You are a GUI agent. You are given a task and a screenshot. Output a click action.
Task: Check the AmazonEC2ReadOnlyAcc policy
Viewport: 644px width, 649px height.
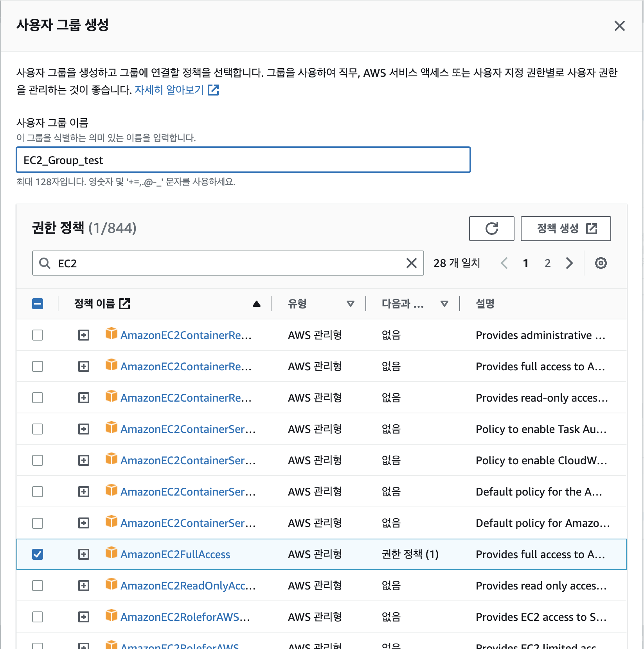pyautogui.click(x=38, y=586)
